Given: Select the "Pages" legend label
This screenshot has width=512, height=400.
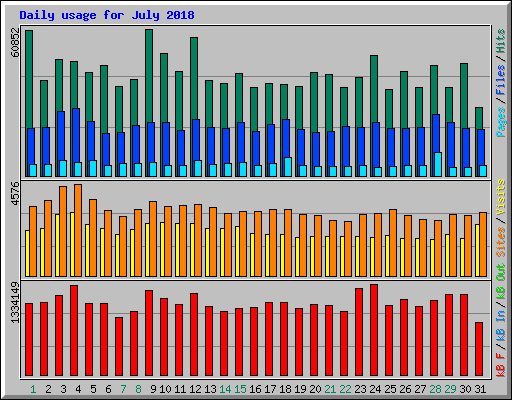Looking at the screenshot, I should click(x=501, y=122).
